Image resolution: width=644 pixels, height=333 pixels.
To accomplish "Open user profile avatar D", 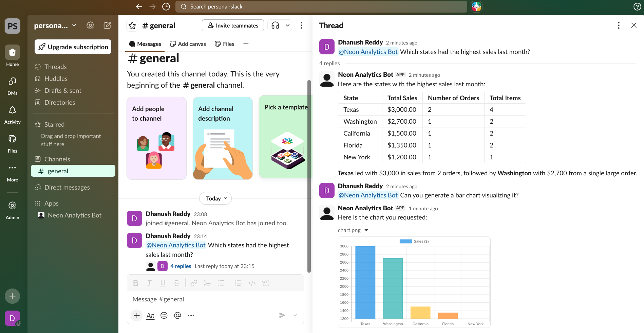I will [12, 318].
